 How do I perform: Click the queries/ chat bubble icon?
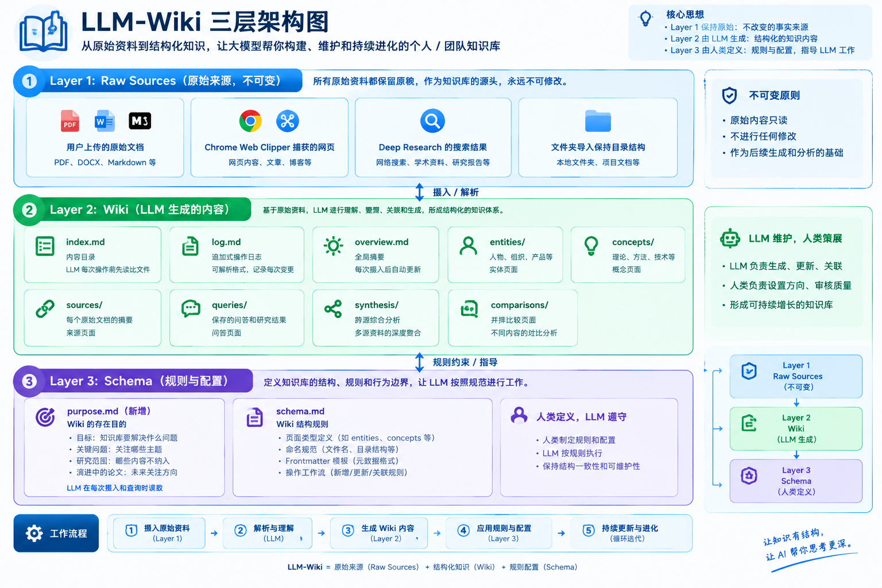(x=190, y=308)
